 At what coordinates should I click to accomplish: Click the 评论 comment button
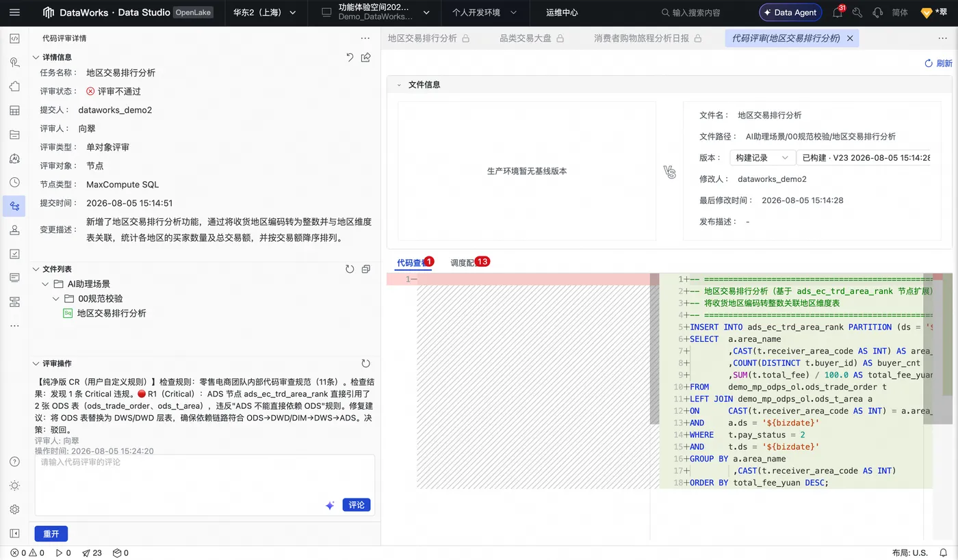(x=356, y=505)
